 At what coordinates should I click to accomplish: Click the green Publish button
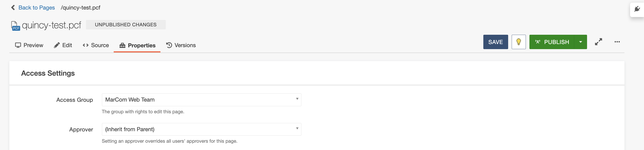click(552, 42)
